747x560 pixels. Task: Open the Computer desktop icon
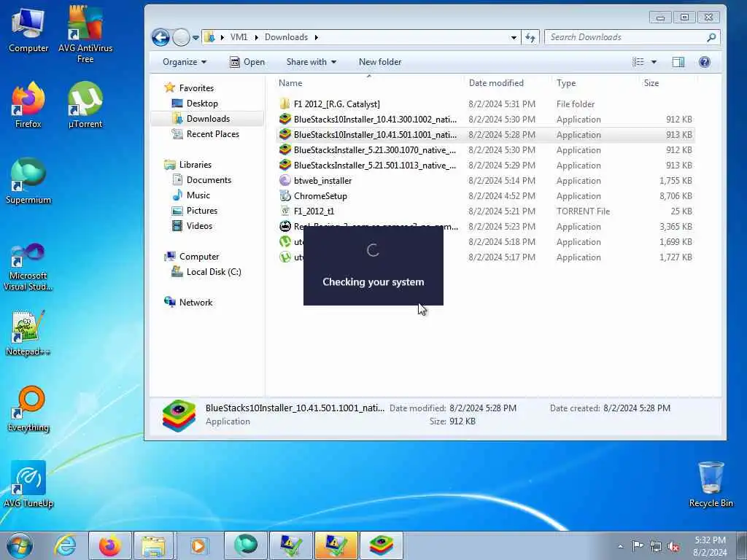click(28, 29)
